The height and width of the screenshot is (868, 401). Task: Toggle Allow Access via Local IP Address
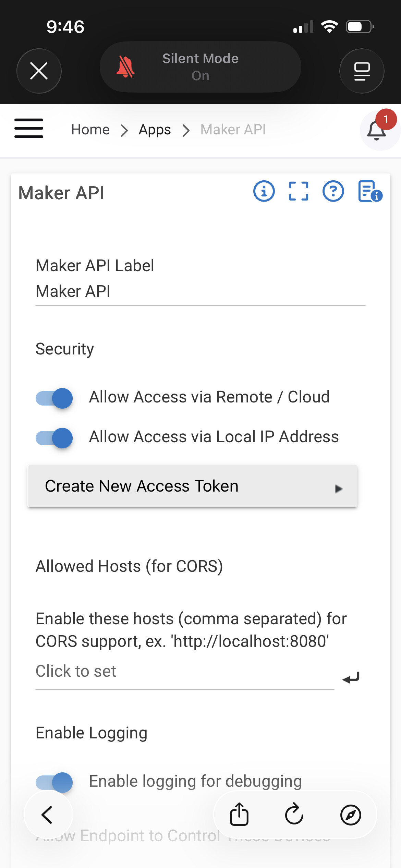[54, 438]
